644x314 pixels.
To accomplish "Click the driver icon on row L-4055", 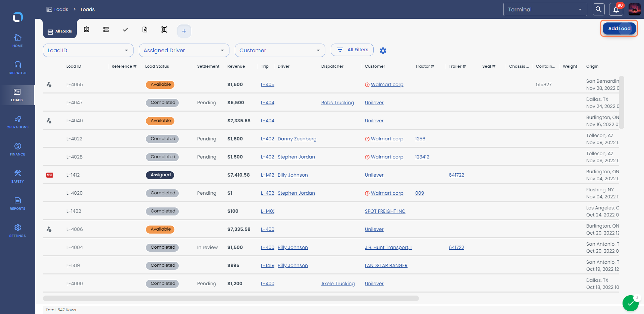I will click(x=49, y=84).
